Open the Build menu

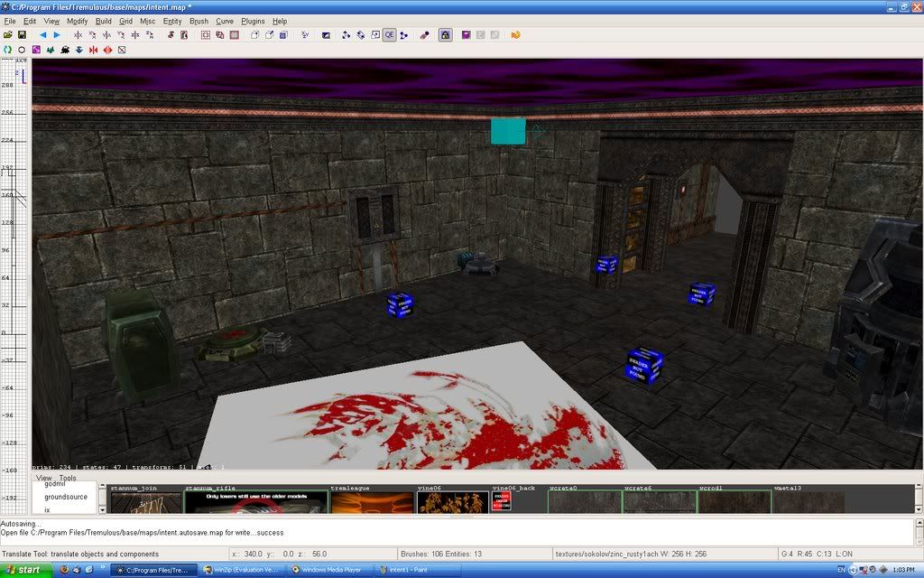coord(103,22)
